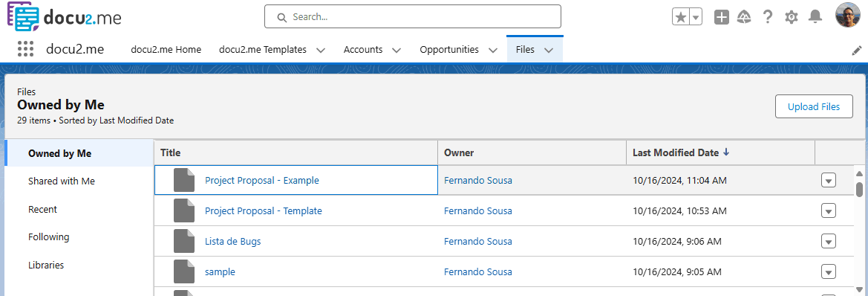Click the sort direction arrow on Last Modified Date
The image size is (868, 296).
coord(725,152)
